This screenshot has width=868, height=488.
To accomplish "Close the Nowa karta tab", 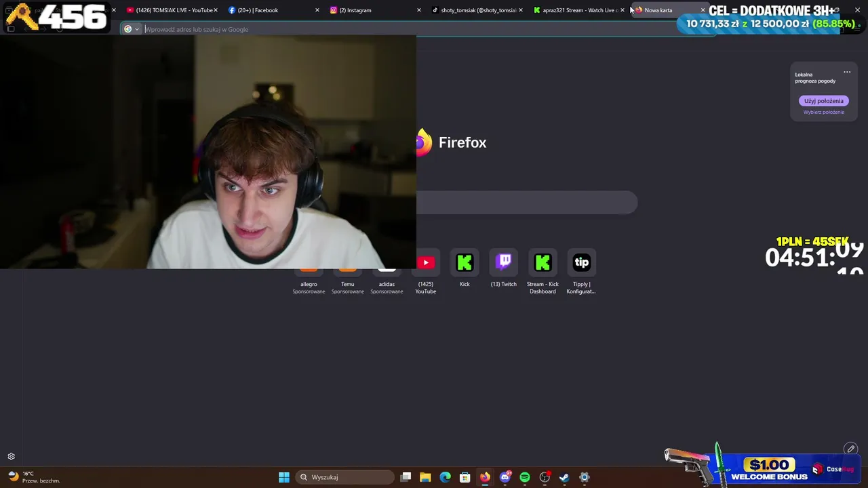I will (x=703, y=10).
